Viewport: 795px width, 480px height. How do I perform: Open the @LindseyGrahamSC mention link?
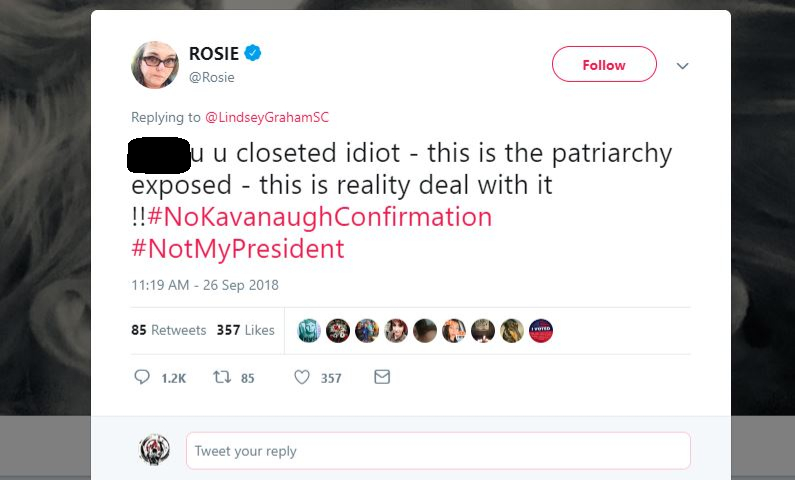coord(267,117)
